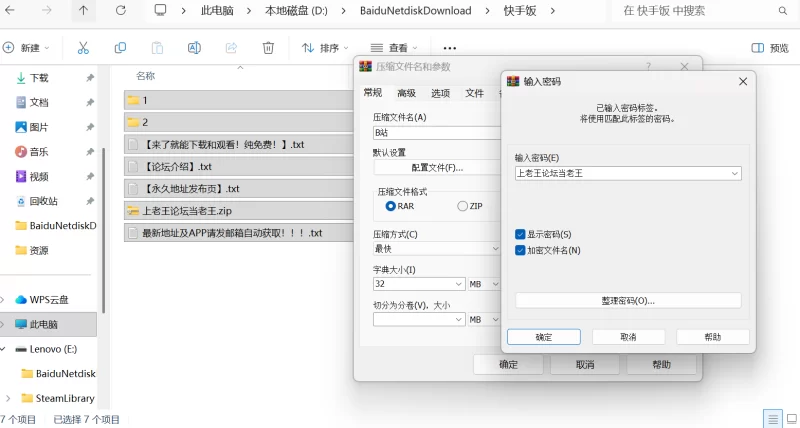This screenshot has height=428, width=800.
Task: Select RAR archive format radio
Action: click(391, 206)
